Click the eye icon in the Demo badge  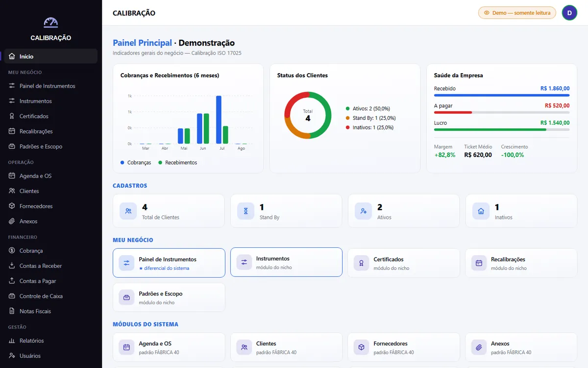(x=487, y=13)
